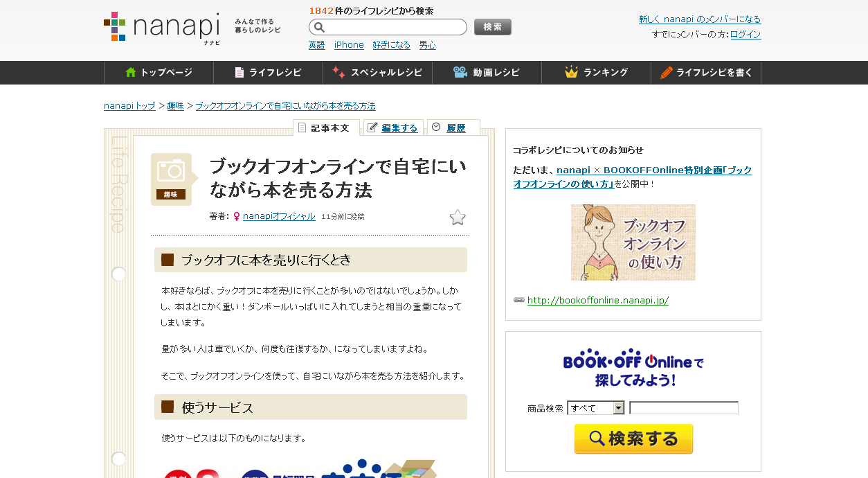Click the clock icon on 履歴 tab
This screenshot has width=868, height=478.
click(436, 127)
